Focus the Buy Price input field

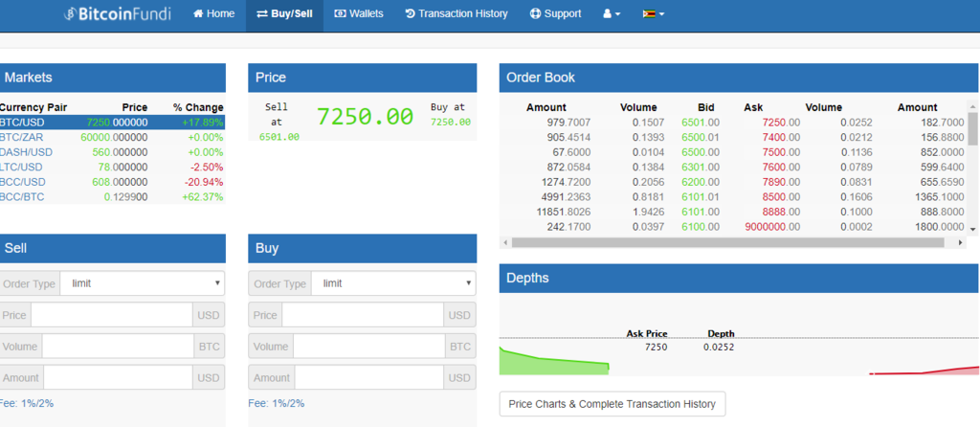click(x=363, y=315)
